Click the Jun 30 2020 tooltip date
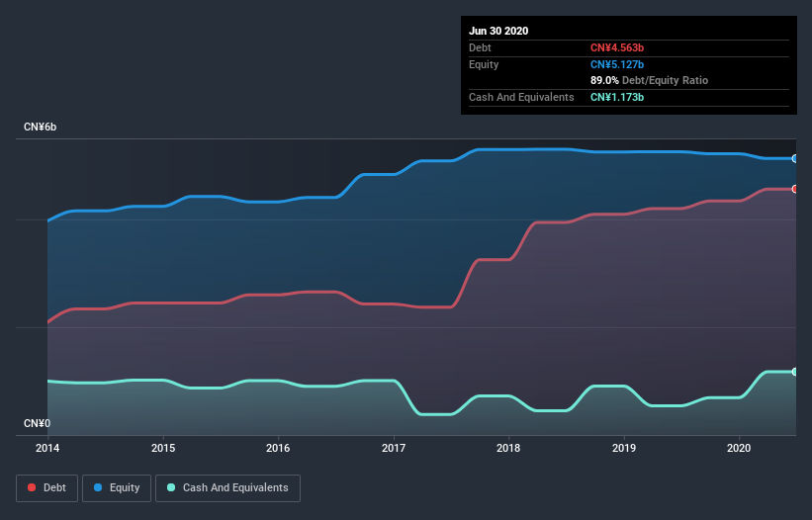Screen dimensions: 812x520 (498, 31)
